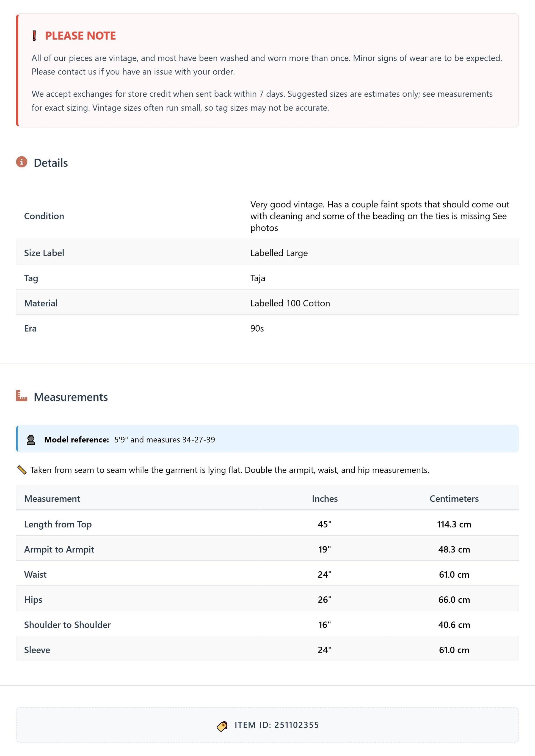Select the PLEASE NOTE heading

(80, 35)
